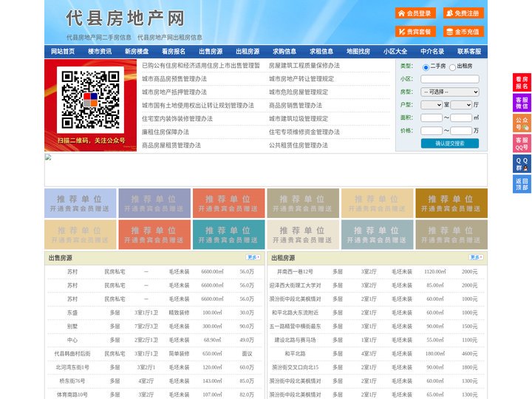Open the 别墅 sale listing
The height and width of the screenshot is (399, 532).
click(72, 327)
